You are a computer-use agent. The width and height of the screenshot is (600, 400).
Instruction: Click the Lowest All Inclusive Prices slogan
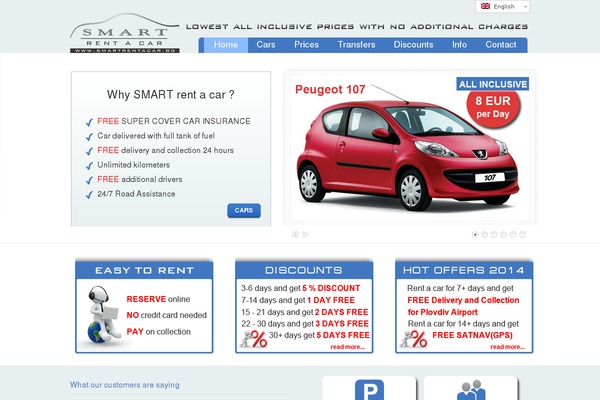tap(357, 27)
